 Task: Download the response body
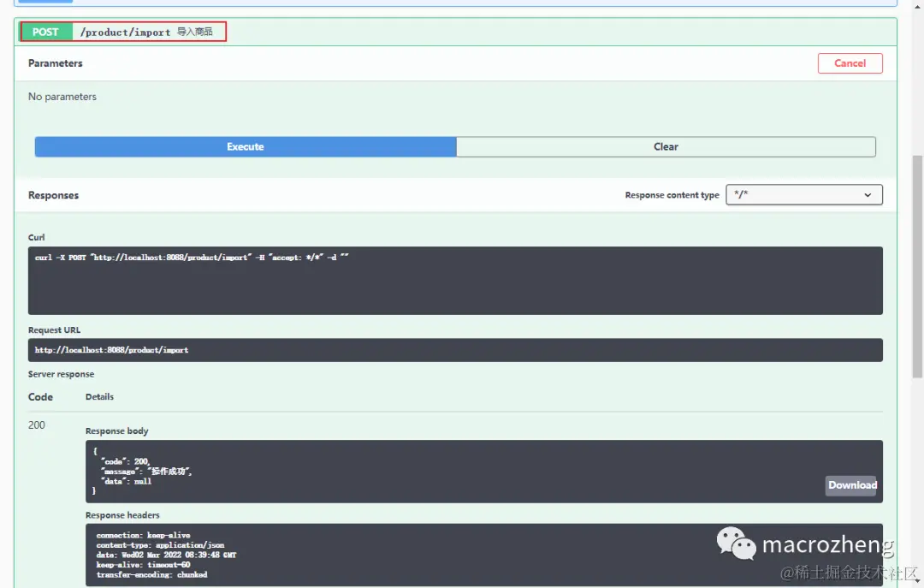pos(851,485)
